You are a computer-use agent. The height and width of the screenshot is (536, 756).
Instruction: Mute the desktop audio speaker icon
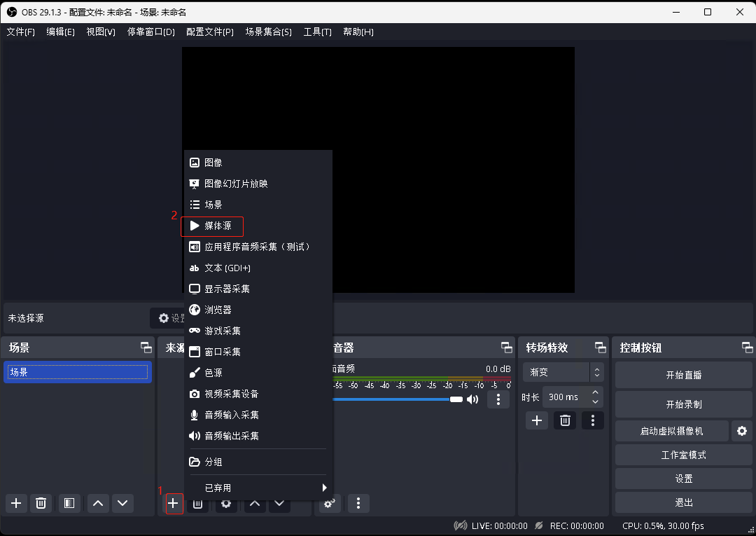tap(473, 399)
